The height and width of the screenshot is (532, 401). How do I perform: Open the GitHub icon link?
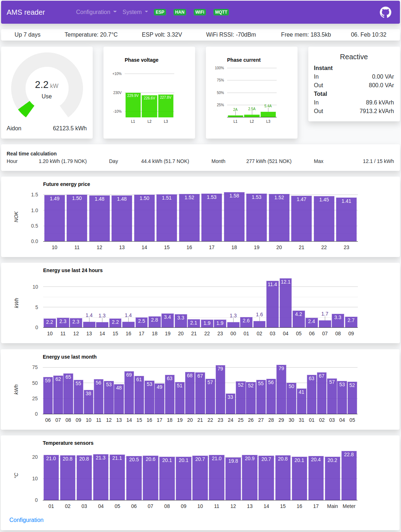pos(385,12)
